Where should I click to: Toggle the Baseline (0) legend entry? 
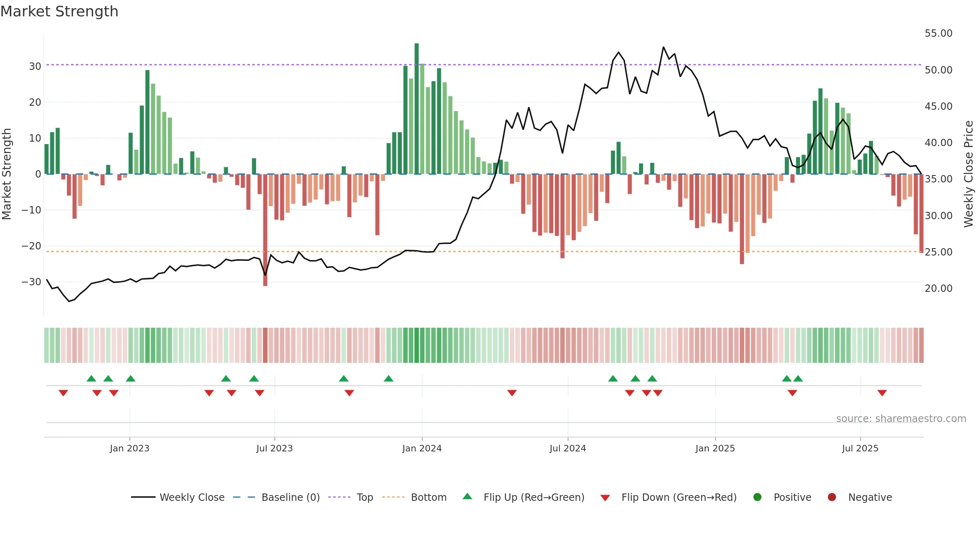pos(276,497)
